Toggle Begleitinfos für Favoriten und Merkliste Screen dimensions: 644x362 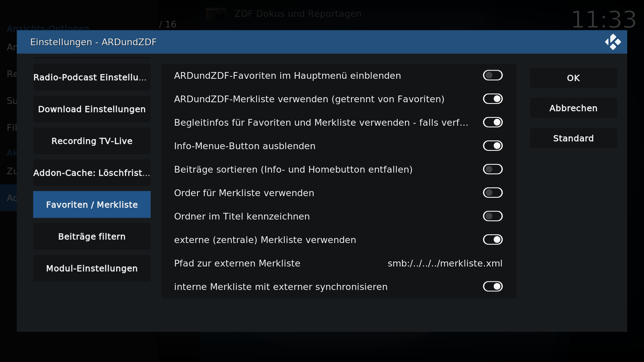493,122
